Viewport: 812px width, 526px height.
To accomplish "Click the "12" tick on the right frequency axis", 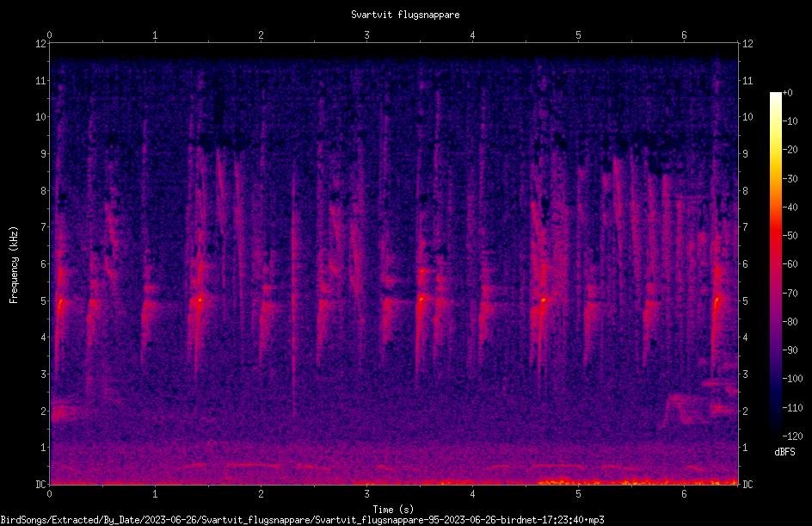I will [747, 44].
